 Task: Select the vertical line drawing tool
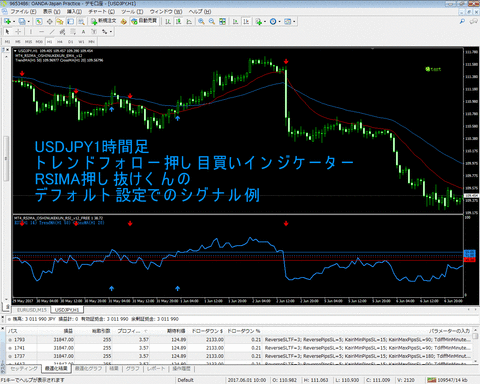tap(31, 32)
